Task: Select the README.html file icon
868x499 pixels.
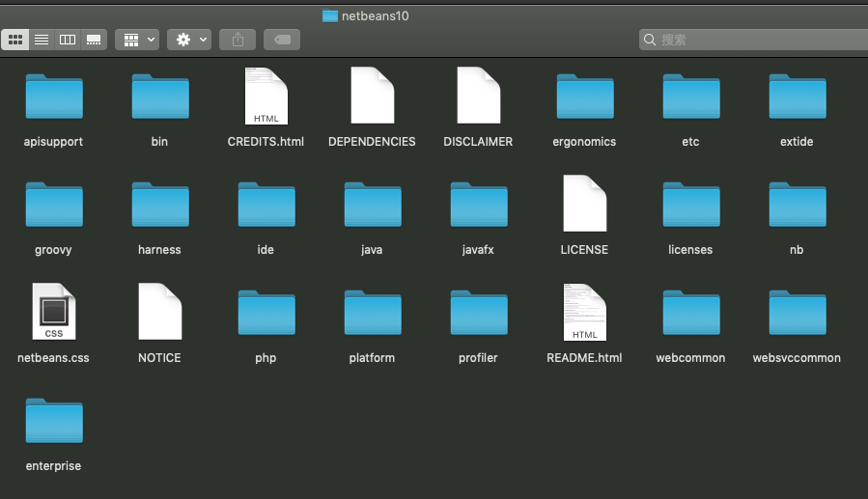Action: pos(585,312)
